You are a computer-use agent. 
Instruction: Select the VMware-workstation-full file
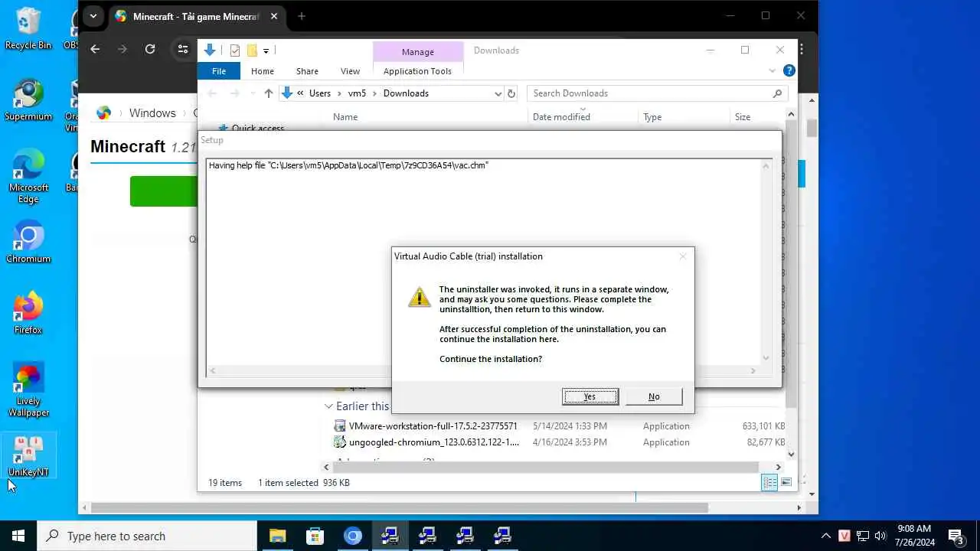433,426
